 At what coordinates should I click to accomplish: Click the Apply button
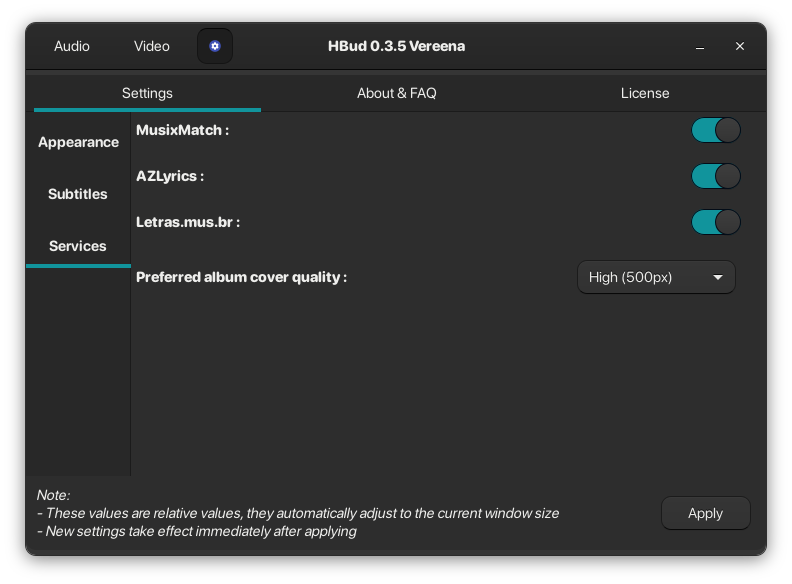click(706, 513)
